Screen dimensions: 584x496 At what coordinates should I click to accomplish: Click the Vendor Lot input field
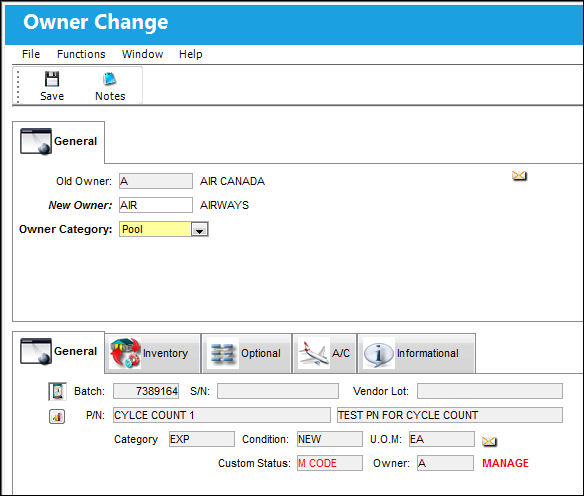point(490,391)
